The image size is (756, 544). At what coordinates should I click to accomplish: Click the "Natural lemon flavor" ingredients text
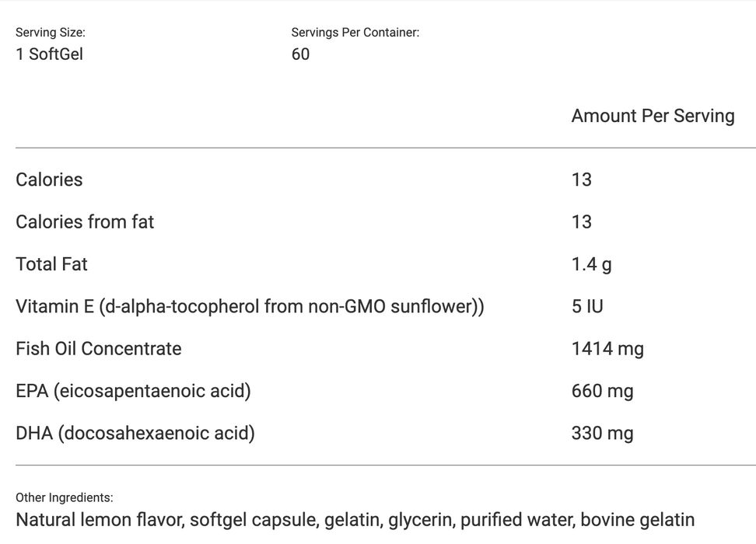(x=99, y=519)
